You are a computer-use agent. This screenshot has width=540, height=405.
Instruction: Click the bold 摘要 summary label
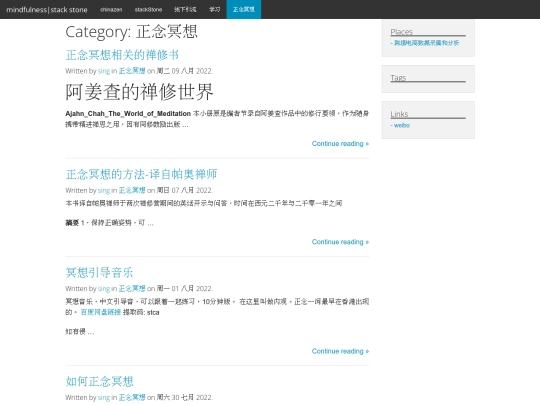72,223
